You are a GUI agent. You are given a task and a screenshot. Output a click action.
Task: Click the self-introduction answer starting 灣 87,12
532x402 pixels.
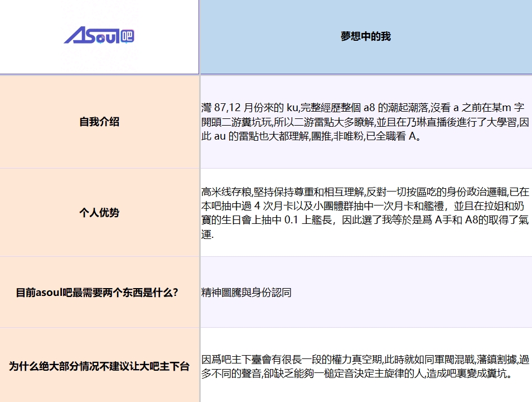(365, 122)
